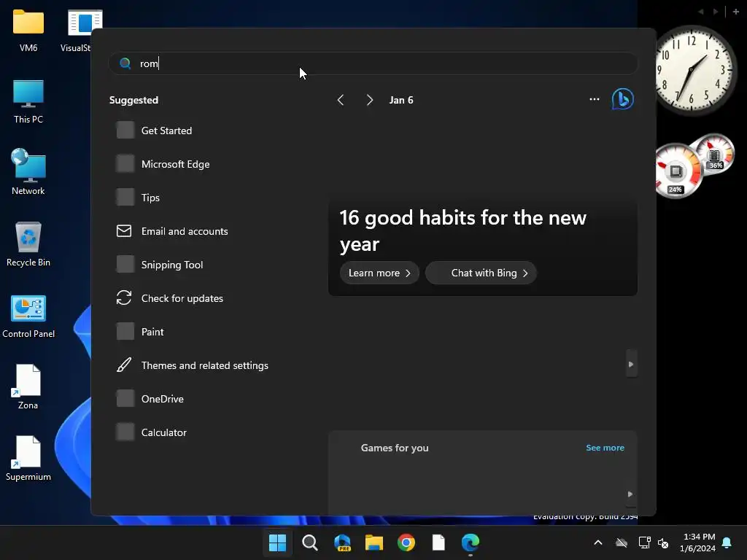Click the Learn more button
Screen dimensions: 747x560
coord(379,273)
